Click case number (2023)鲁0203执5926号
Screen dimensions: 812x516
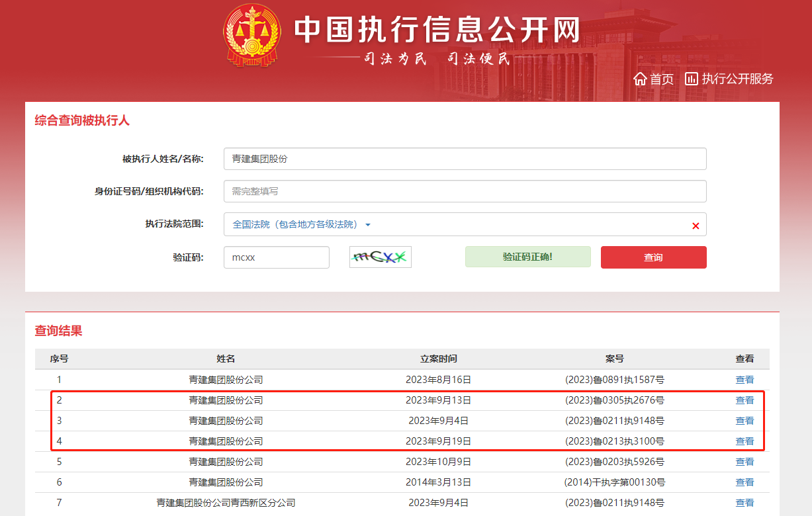615,462
